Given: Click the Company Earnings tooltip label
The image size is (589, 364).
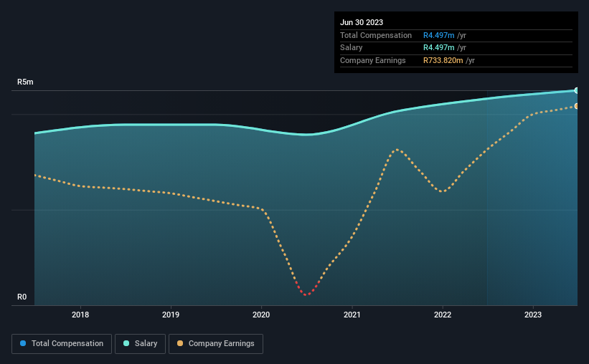Looking at the screenshot, I should click(372, 60).
